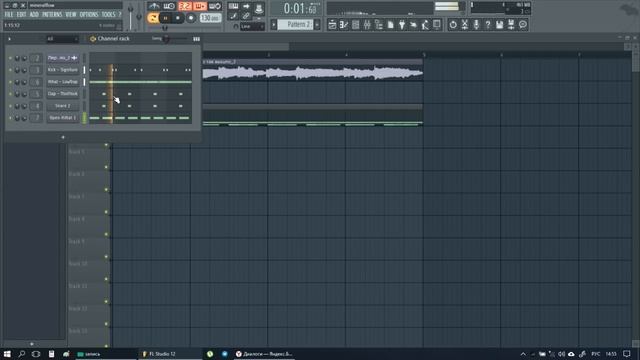Click the pause playback button
The height and width of the screenshot is (360, 640).
(165, 18)
